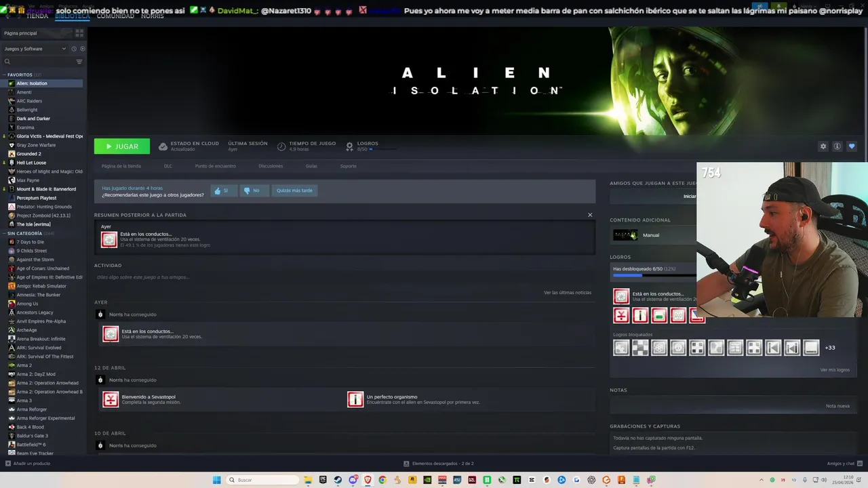This screenshot has width=868, height=488.
Task: Go to COMUNIDAD in top navigation
Action: click(115, 16)
